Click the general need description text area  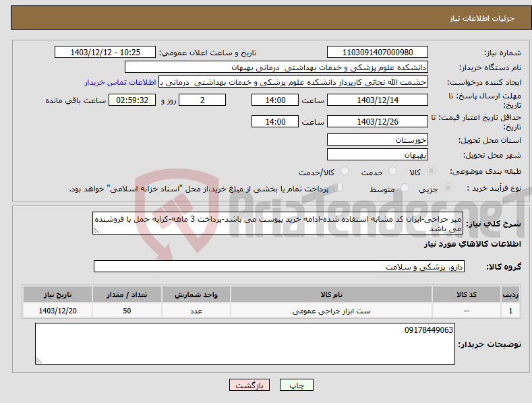278,223
